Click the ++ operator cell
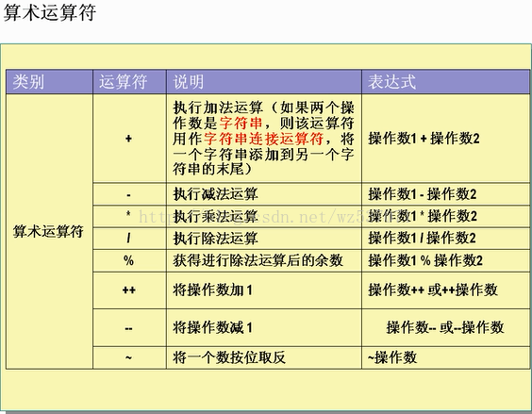This screenshot has width=532, height=414. [129, 290]
